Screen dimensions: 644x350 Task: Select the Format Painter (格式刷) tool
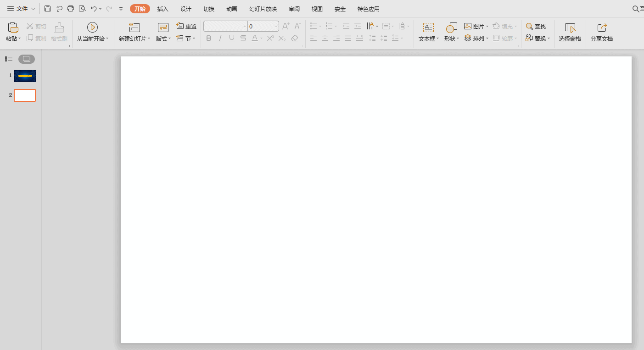(x=59, y=32)
